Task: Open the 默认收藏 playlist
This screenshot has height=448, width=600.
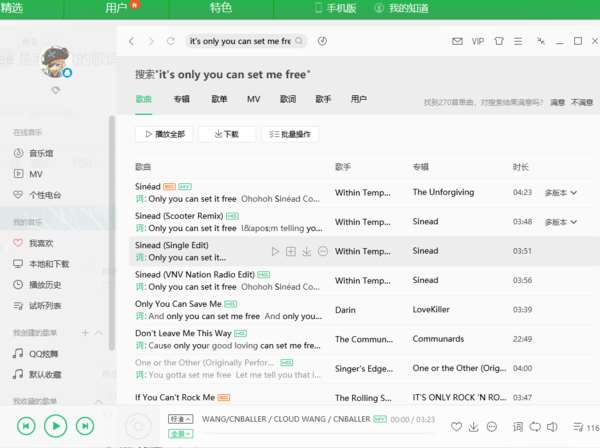Action: coord(37,374)
